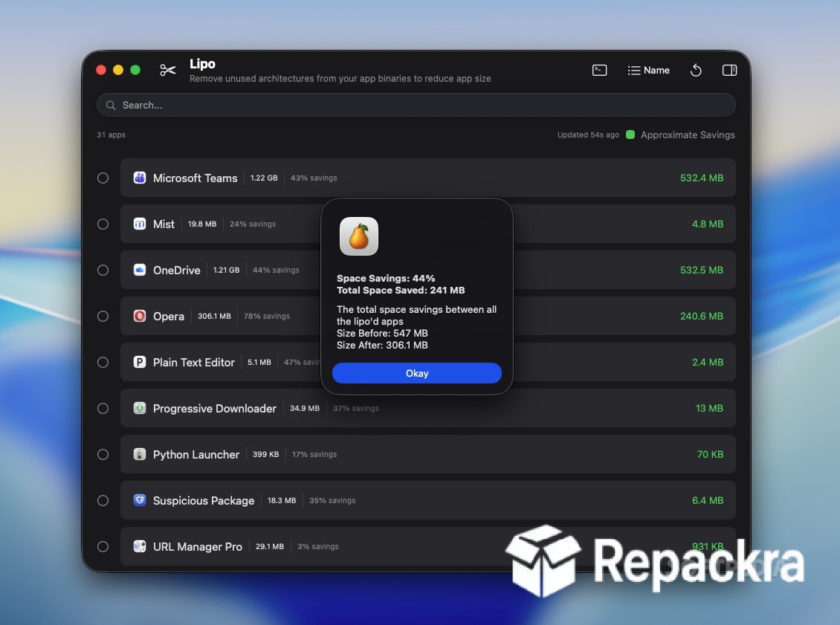Click the Size After: 306.1 MB text
840x625 pixels.
click(382, 345)
